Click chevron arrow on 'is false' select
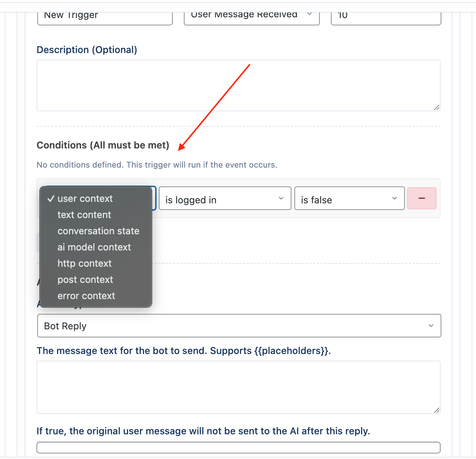Viewport: 476px width, 459px height. [x=395, y=198]
